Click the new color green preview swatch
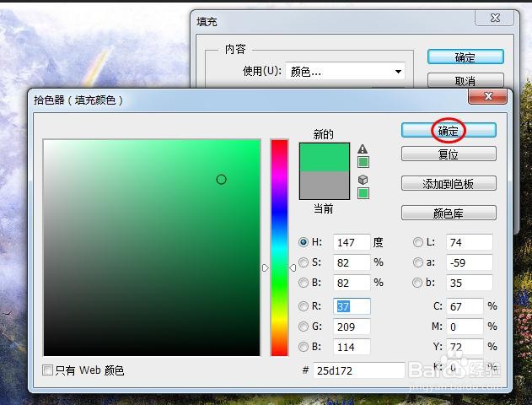532x405 pixels. pos(325,157)
